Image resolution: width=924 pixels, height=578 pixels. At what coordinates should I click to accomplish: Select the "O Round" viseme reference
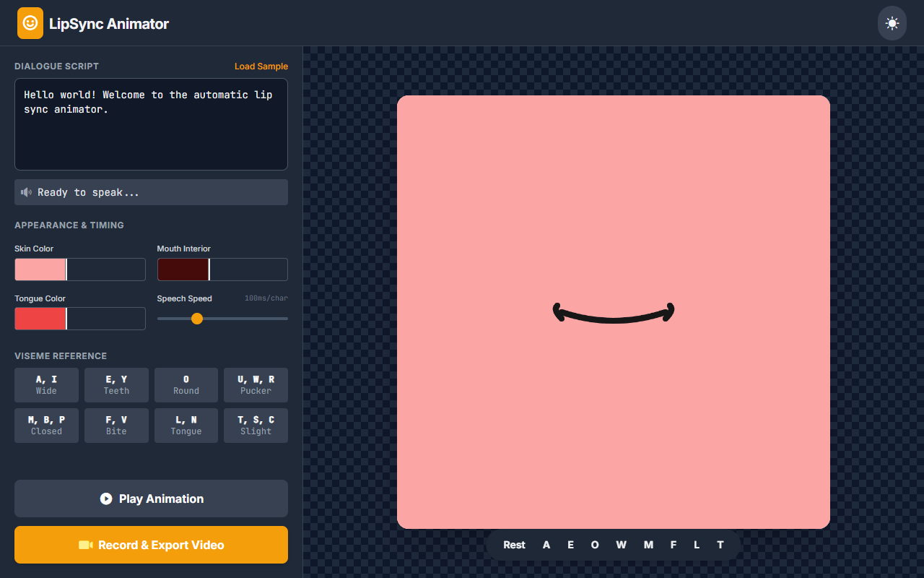click(x=186, y=384)
